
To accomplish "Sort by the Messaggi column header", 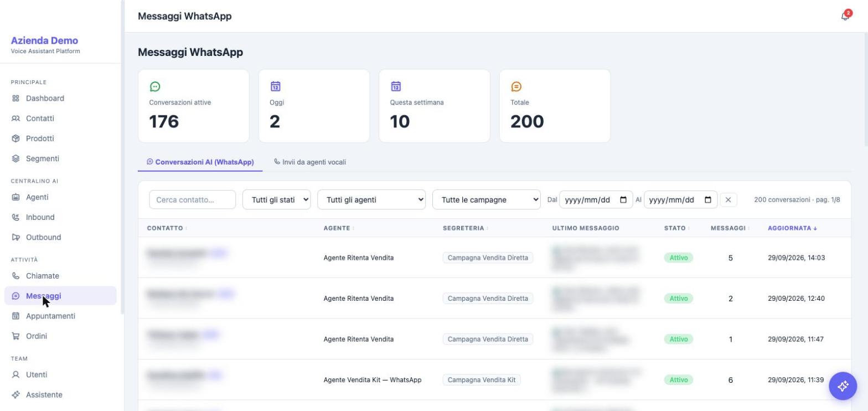I will coord(730,228).
